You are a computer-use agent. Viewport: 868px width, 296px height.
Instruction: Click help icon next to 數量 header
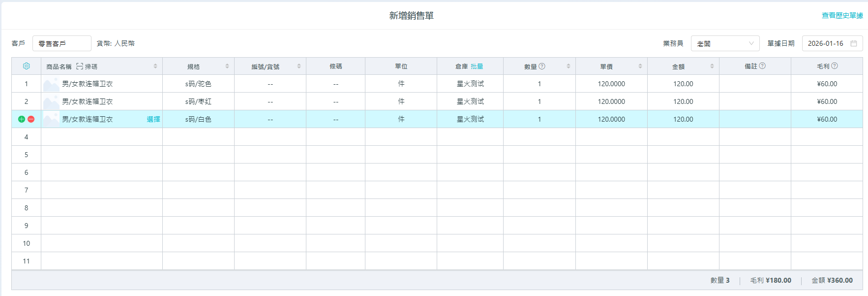pyautogui.click(x=542, y=66)
